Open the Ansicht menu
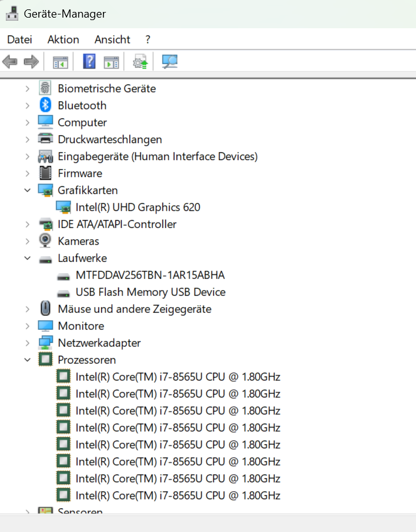The width and height of the screenshot is (416, 532). 112,40
